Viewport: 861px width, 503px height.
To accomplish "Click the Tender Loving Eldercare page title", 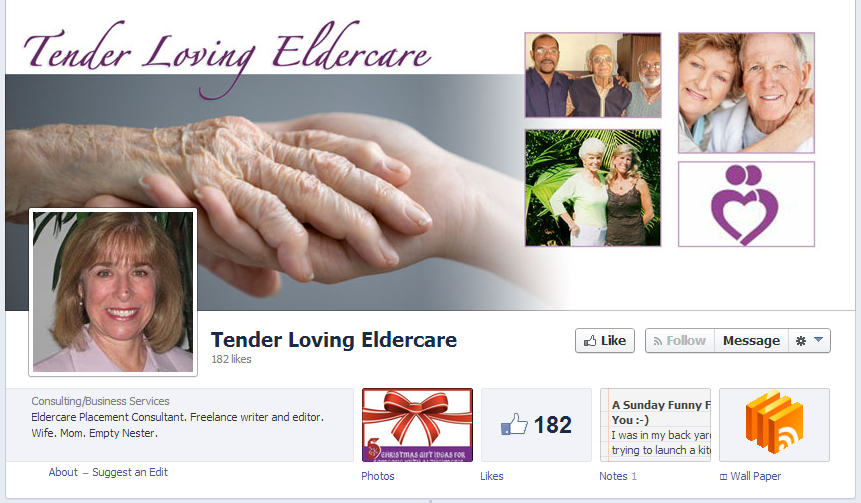I will (334, 340).
